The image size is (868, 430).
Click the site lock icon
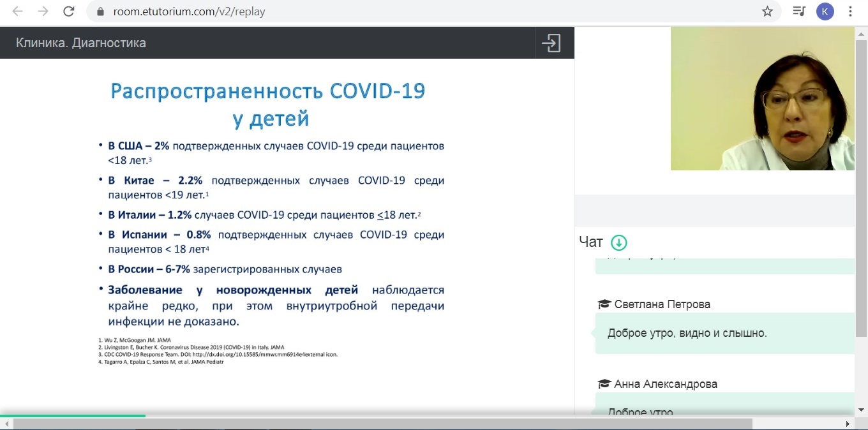coord(99,11)
